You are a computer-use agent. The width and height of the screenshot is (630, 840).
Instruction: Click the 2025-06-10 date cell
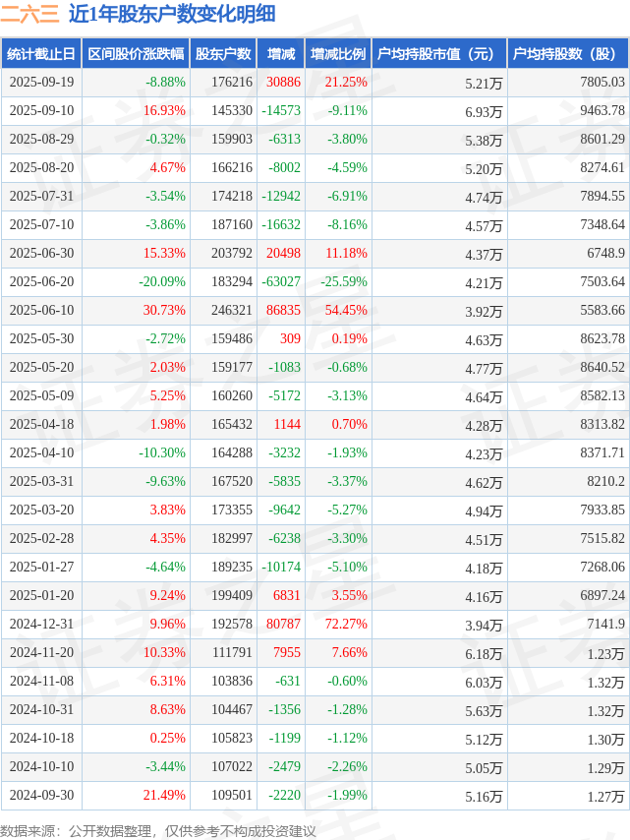41,311
